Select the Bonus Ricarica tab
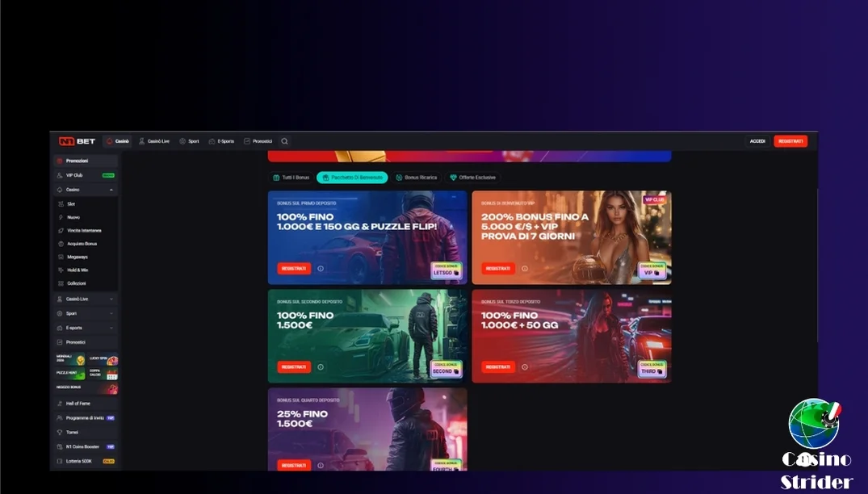The height and width of the screenshot is (494, 868). (x=417, y=178)
